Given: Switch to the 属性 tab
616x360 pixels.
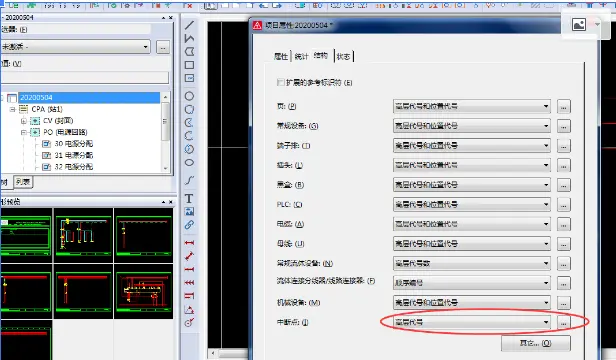Looking at the screenshot, I should [x=280, y=57].
